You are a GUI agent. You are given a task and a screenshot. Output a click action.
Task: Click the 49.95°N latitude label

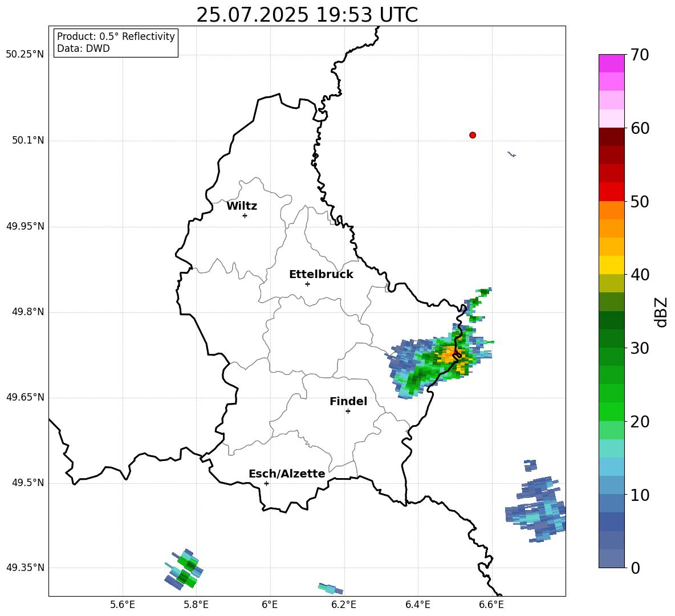tap(25, 226)
